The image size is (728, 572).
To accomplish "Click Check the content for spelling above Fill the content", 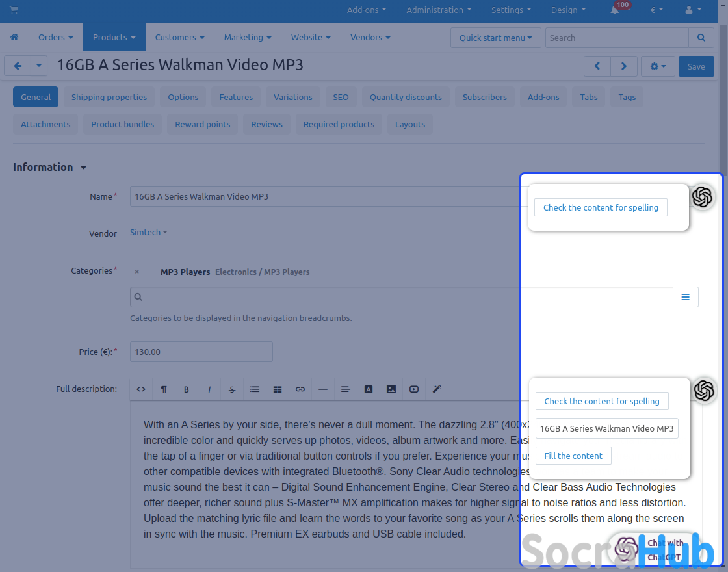I will tap(602, 401).
